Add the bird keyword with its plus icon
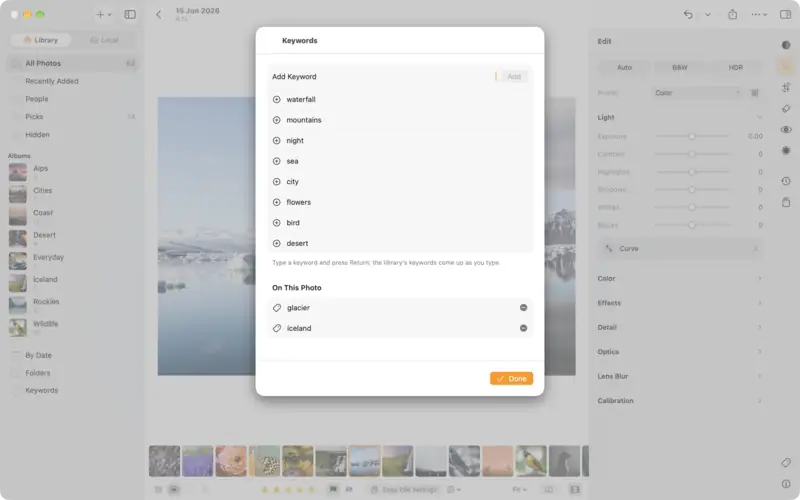Image resolution: width=800 pixels, height=500 pixels. coord(277,223)
